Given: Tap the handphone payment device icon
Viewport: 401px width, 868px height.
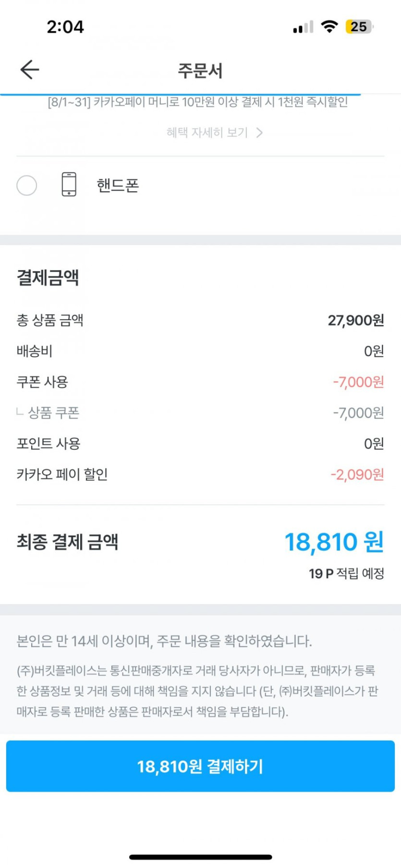Looking at the screenshot, I should pos(69,185).
